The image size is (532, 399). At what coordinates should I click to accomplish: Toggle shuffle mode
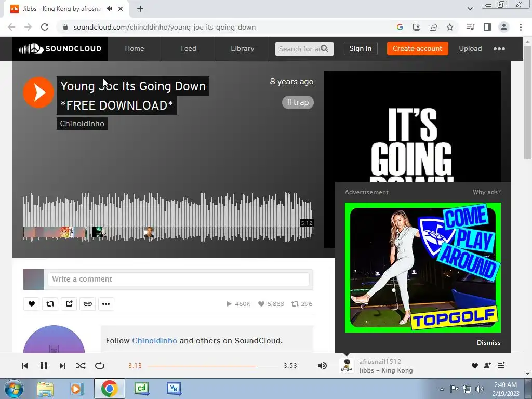click(81, 365)
